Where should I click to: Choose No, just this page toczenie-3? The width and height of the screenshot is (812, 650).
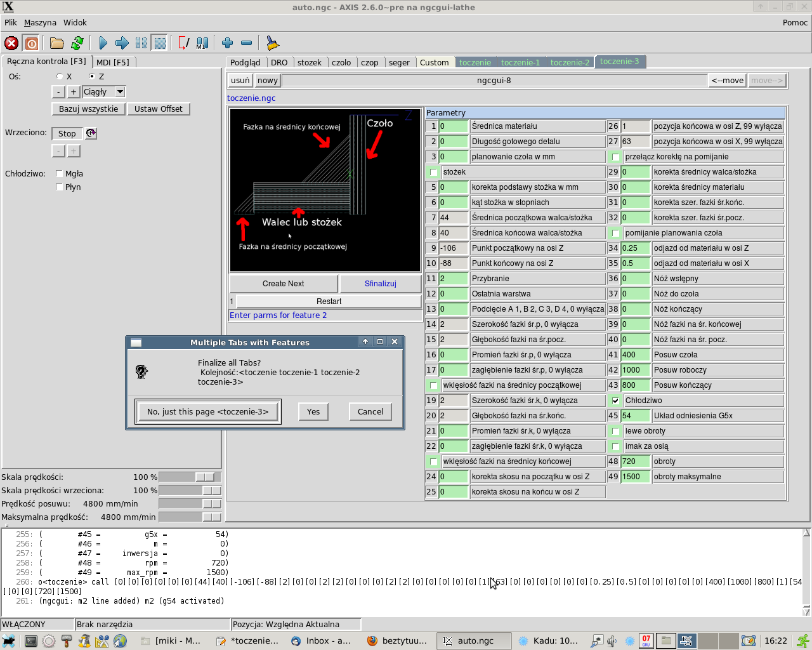click(208, 411)
